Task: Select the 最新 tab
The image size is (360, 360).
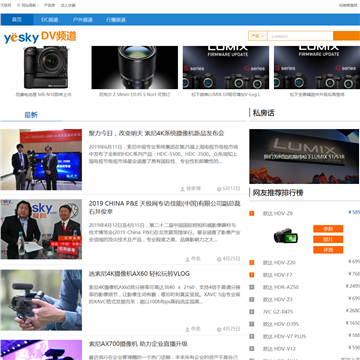Action: 31,115
